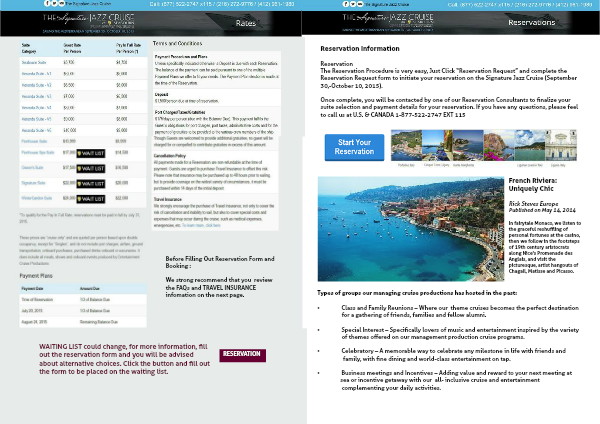This screenshot has height=424, width=600.
Task: Click the Wait List badge for Wintergarden Suite
Action: [x=91, y=199]
